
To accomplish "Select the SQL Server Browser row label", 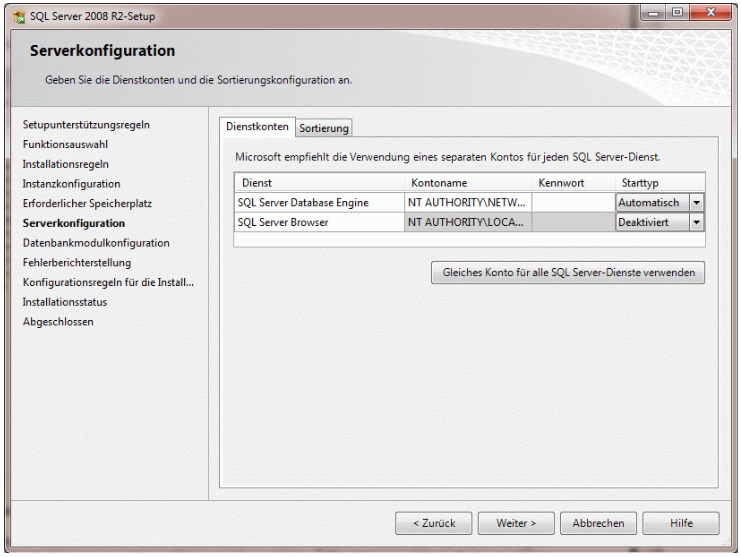I will click(283, 223).
